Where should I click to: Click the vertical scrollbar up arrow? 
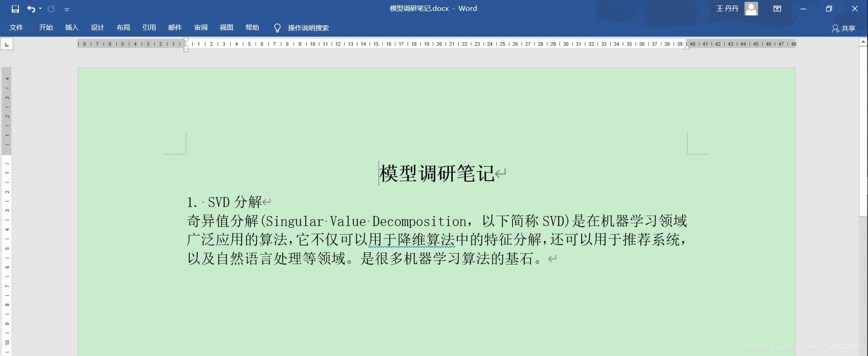pyautogui.click(x=863, y=42)
